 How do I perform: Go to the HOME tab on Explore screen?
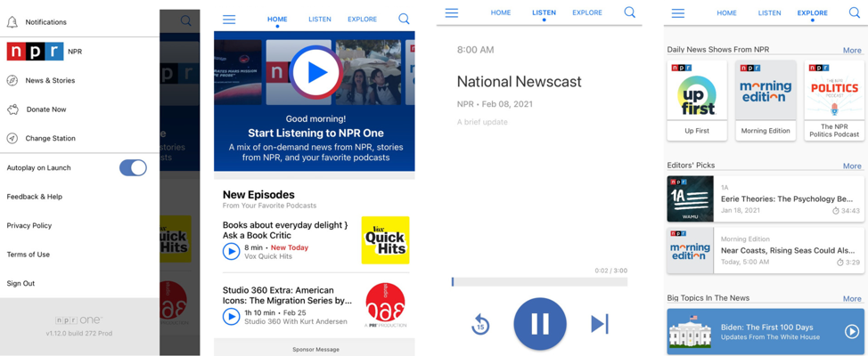(x=727, y=13)
